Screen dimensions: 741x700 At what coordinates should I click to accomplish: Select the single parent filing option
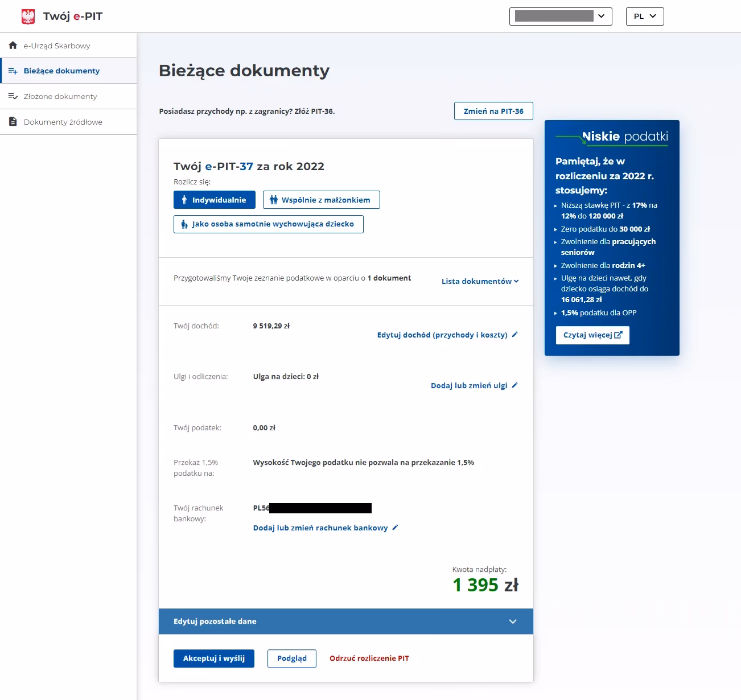pyautogui.click(x=268, y=224)
